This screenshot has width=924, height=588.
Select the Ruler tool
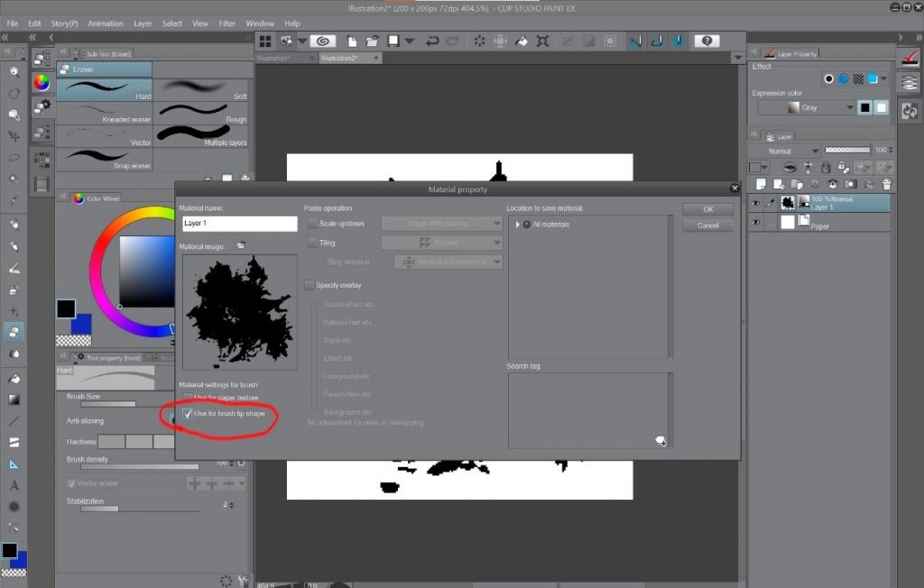click(14, 464)
